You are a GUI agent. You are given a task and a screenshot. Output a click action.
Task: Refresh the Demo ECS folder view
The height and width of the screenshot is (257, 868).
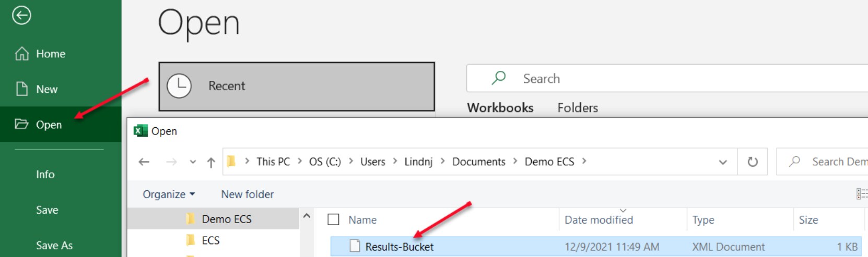(753, 162)
